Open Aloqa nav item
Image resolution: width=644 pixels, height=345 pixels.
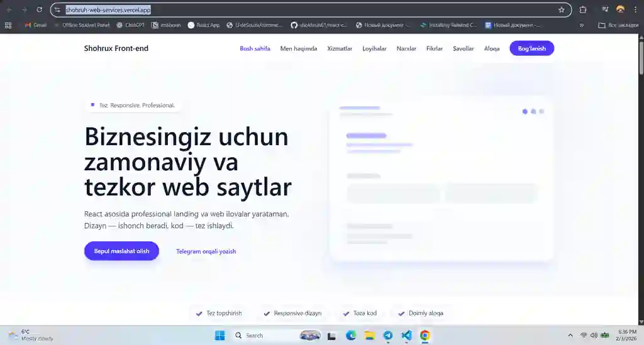click(x=492, y=48)
